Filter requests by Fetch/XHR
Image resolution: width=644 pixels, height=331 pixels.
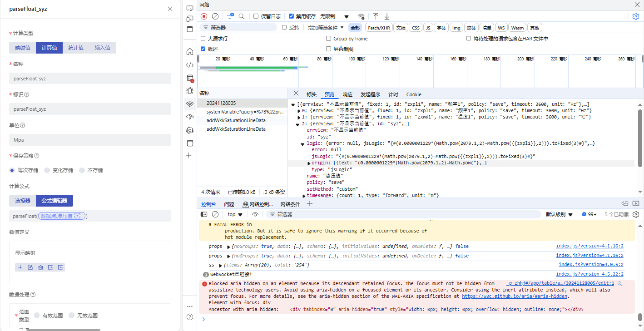click(379, 28)
